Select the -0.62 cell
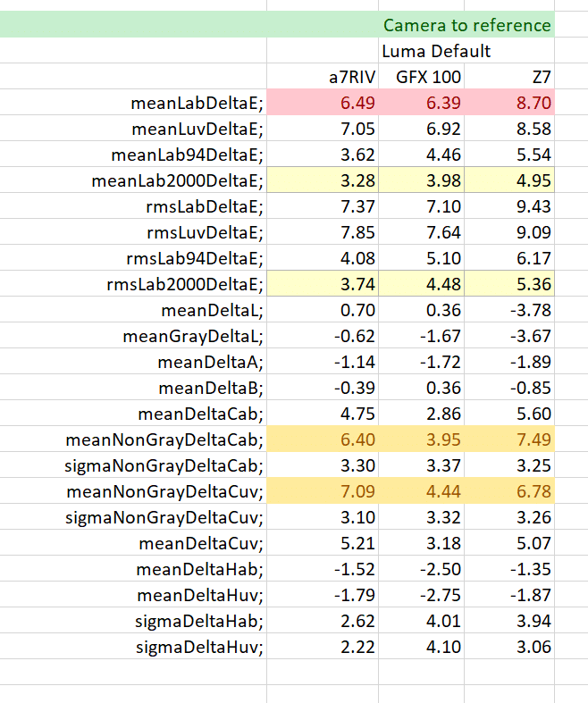 (x=323, y=336)
